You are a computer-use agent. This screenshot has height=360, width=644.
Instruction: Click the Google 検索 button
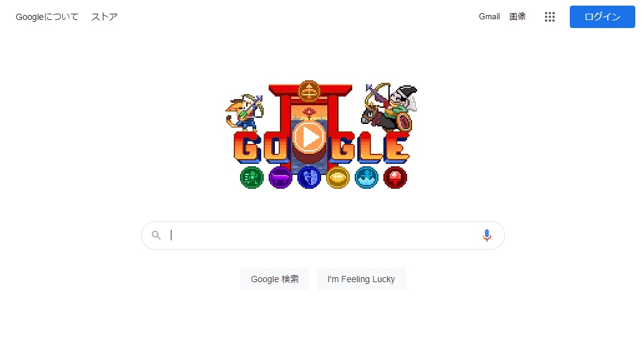[x=275, y=279]
